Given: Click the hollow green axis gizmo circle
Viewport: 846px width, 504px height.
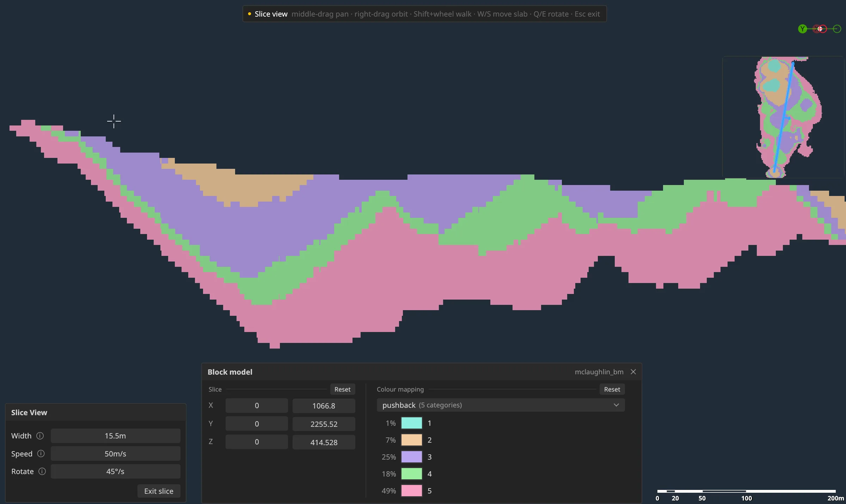Looking at the screenshot, I should 837,29.
